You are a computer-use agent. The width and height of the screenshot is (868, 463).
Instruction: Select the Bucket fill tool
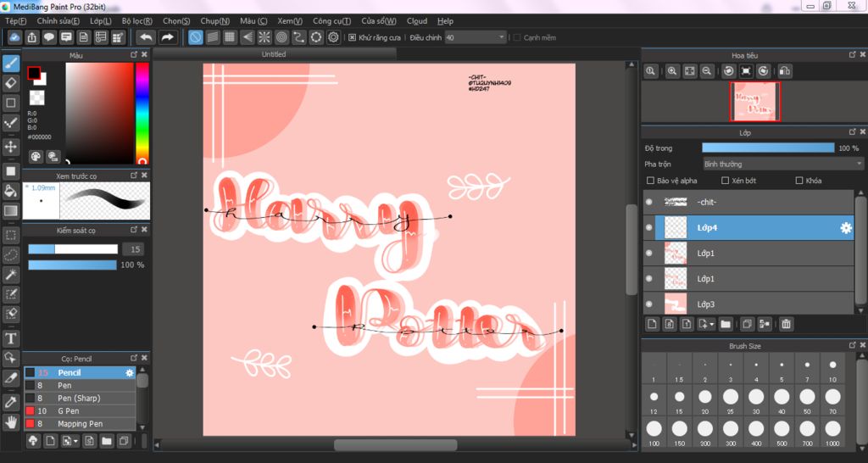[x=10, y=191]
